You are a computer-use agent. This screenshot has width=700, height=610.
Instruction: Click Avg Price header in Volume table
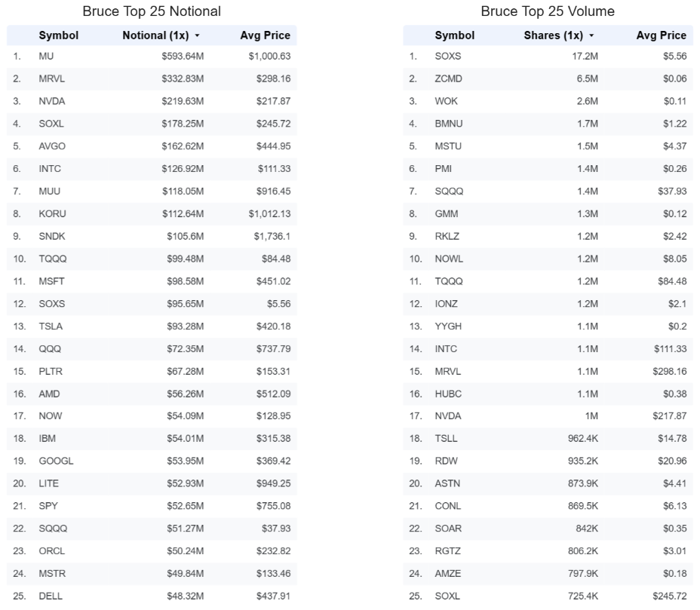tap(662, 35)
